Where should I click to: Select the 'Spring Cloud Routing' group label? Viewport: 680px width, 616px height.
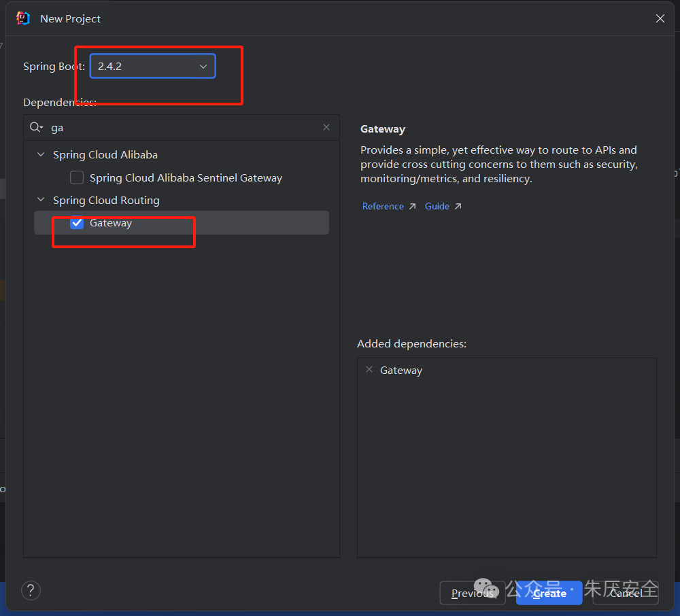point(106,201)
